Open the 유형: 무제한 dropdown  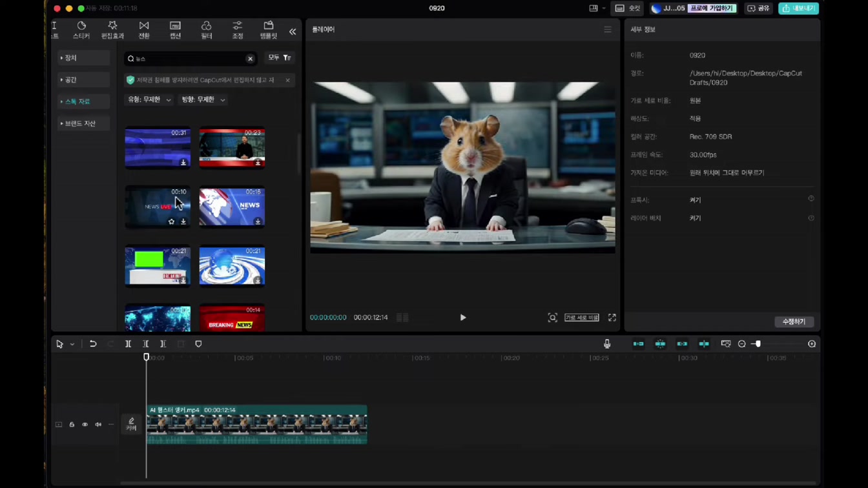pyautogui.click(x=149, y=100)
